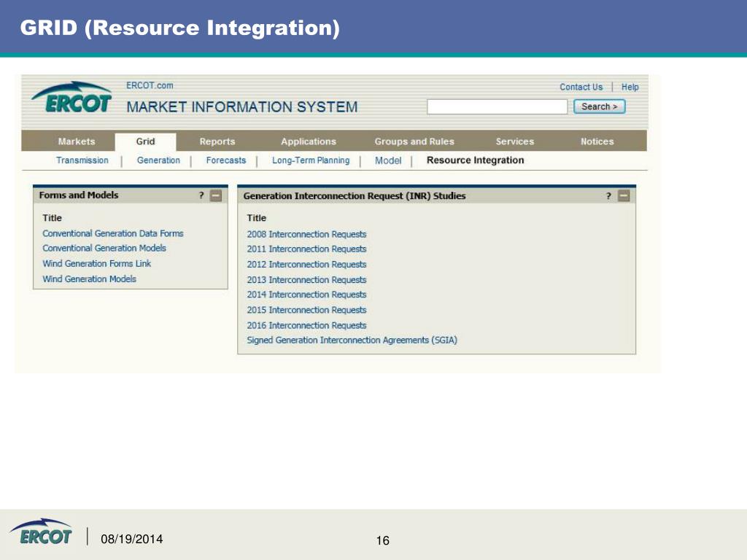
Task: Open help for INR Studies panel
Action: tap(608, 195)
